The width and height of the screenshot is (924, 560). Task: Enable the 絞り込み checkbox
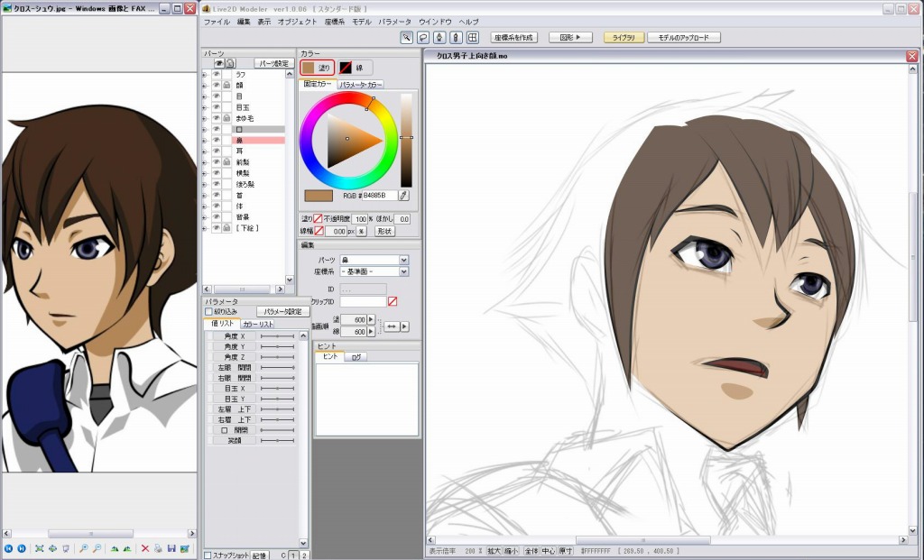coord(208,311)
